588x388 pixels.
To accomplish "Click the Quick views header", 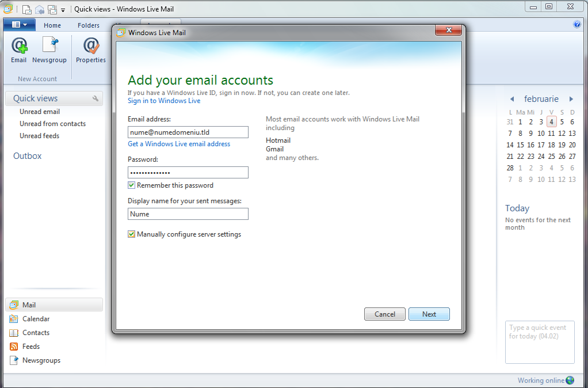I will coord(54,98).
